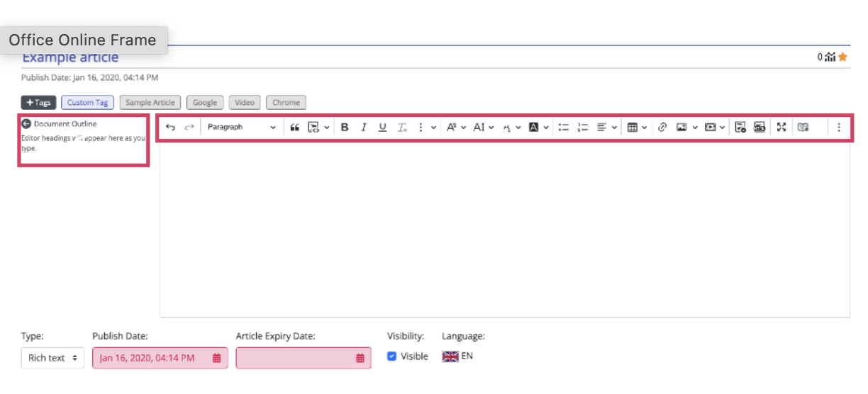868x394 pixels.
Task: Insert a bulleted list
Action: click(564, 128)
